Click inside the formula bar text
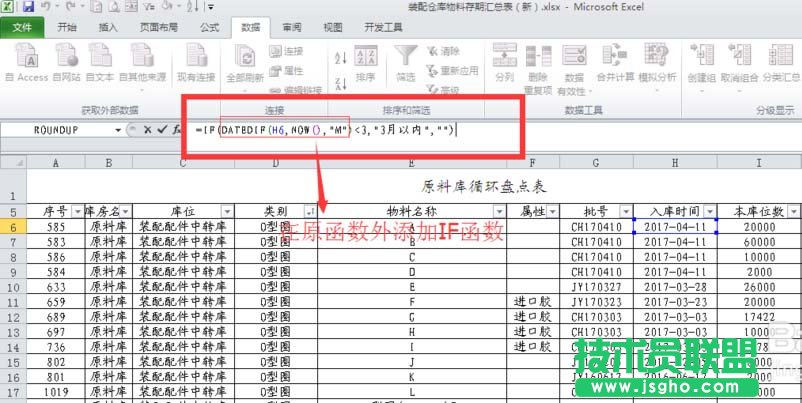The image size is (802, 403). 325,130
